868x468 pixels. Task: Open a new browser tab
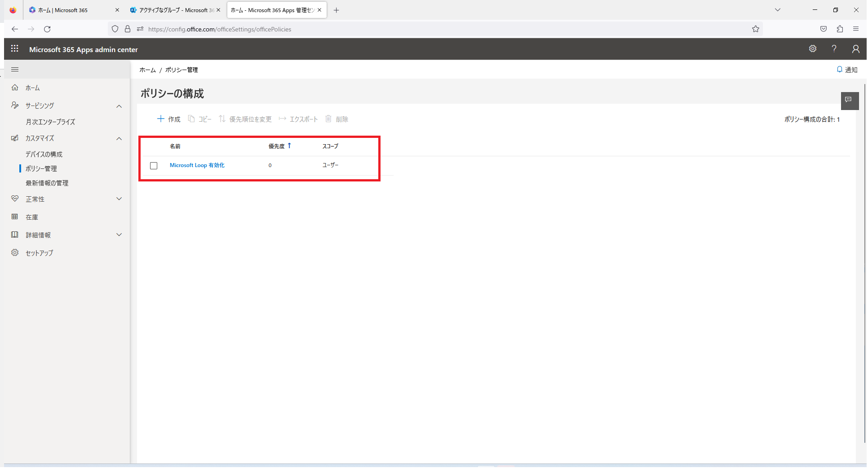[x=336, y=10]
